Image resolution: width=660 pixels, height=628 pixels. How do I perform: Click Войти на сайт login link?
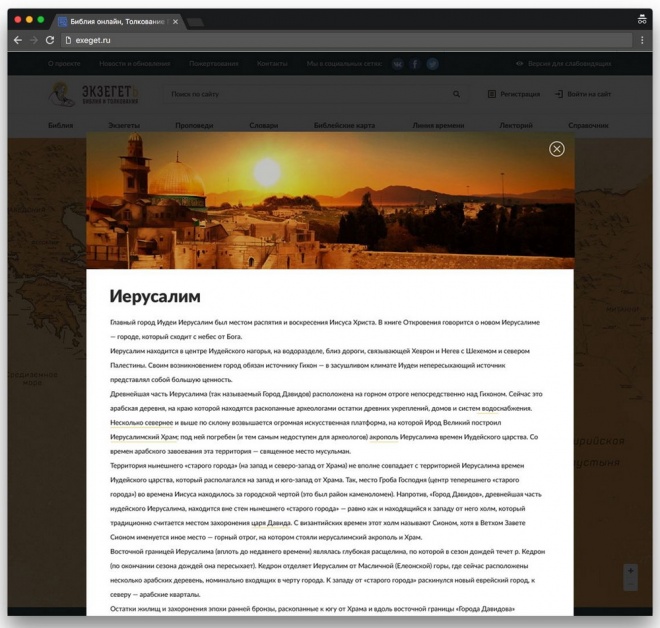[583, 94]
